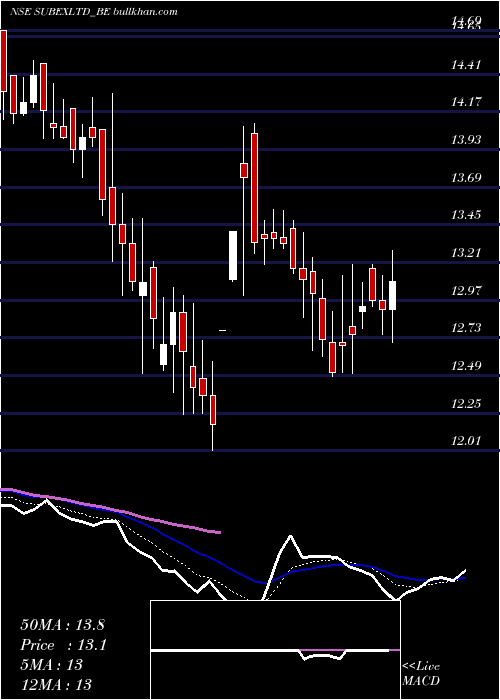
Task: Click the pink 50MA line in the lower panel
Action: (112, 509)
